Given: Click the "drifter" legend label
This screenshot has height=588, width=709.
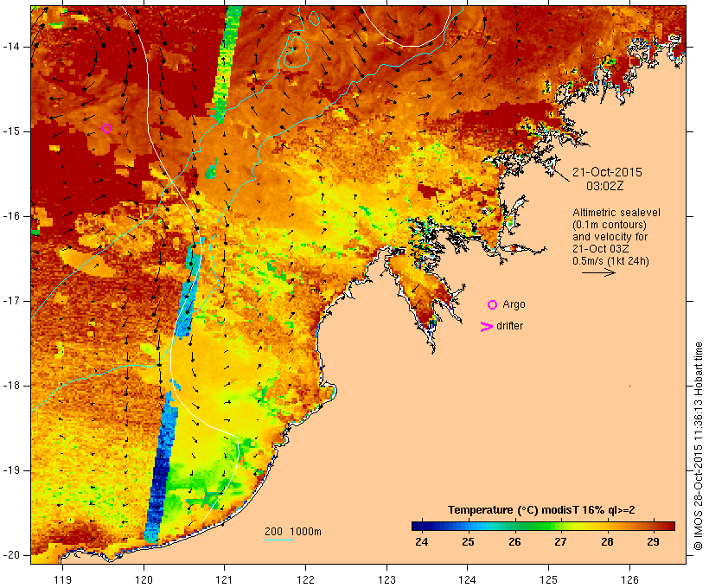Looking at the screenshot, I should [509, 326].
